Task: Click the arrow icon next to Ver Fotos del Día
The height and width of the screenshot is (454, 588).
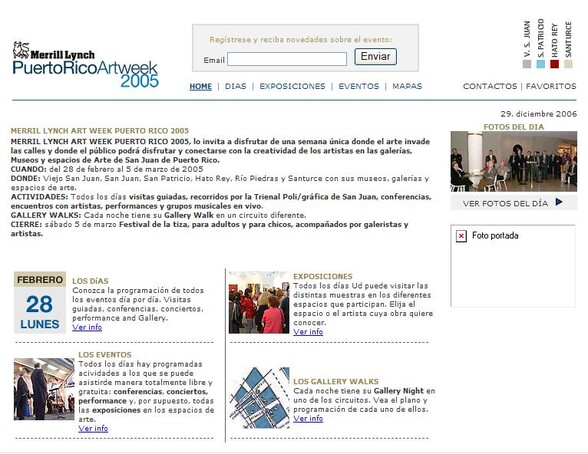Action: [559, 202]
